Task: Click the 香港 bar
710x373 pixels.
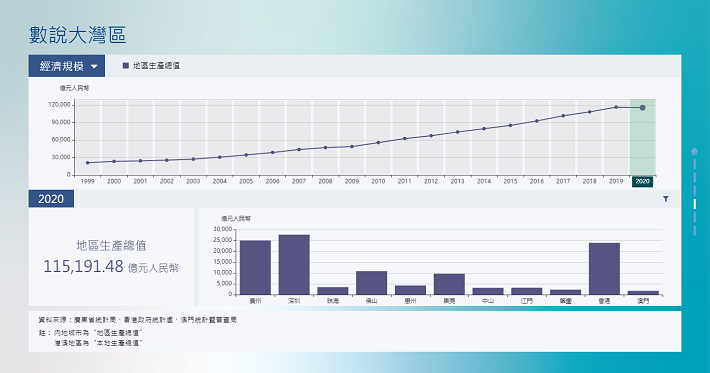Action: click(604, 269)
